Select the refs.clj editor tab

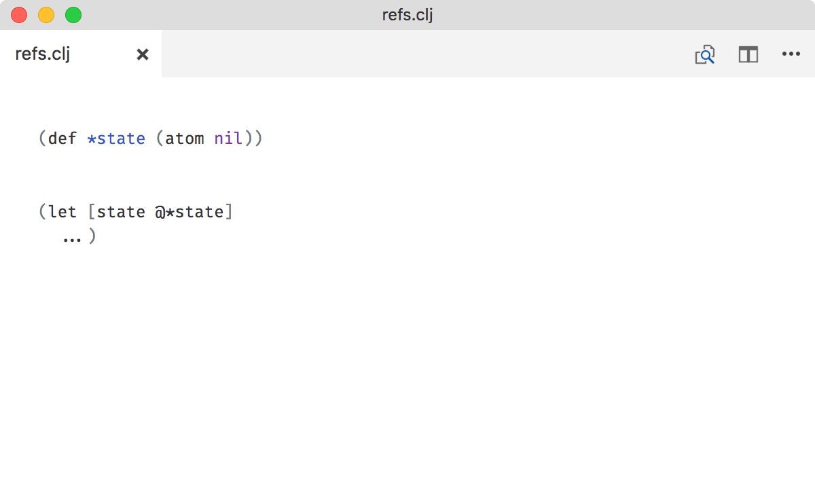(43, 54)
